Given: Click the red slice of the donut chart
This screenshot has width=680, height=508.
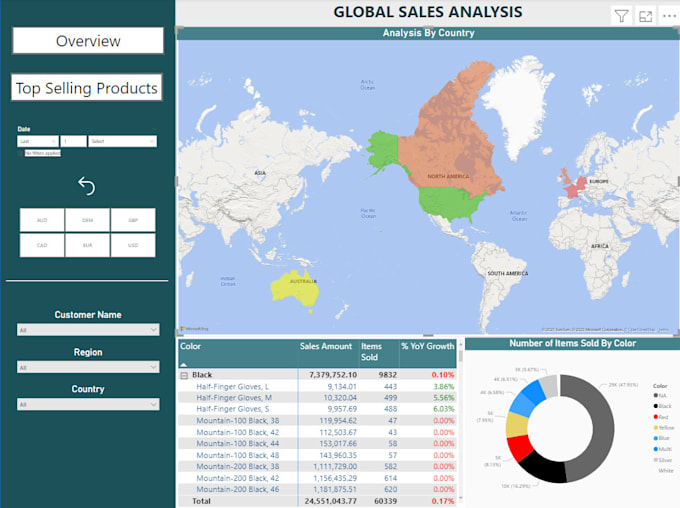Looking at the screenshot, I should (520, 449).
